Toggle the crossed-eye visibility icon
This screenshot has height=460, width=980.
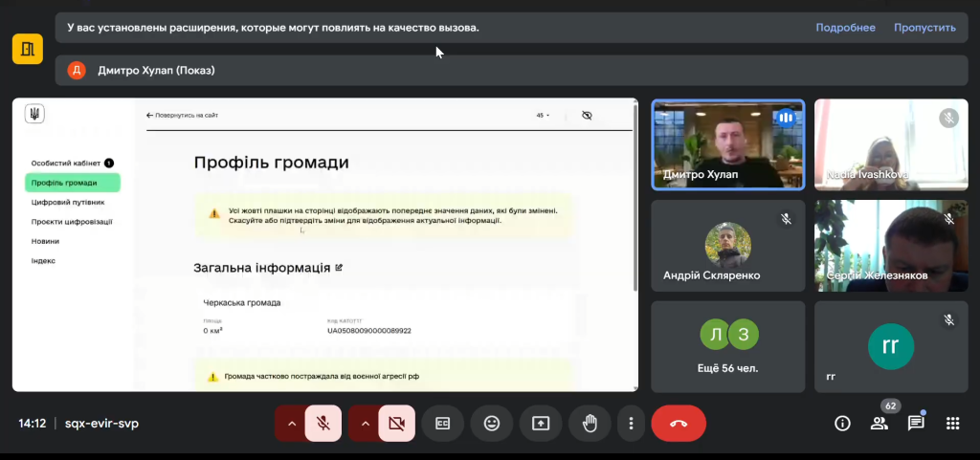tap(587, 116)
